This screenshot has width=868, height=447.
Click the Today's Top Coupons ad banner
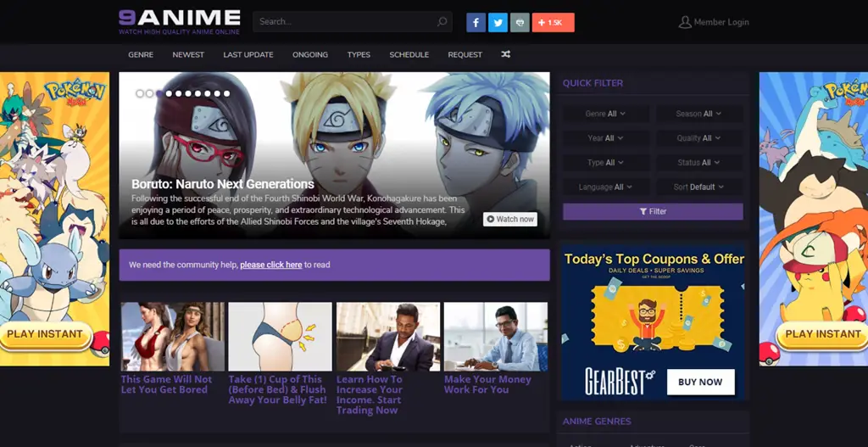(654, 323)
